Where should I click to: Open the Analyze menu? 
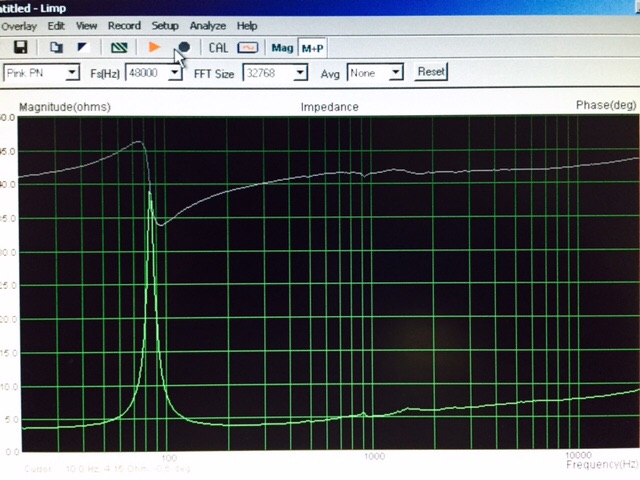point(208,25)
